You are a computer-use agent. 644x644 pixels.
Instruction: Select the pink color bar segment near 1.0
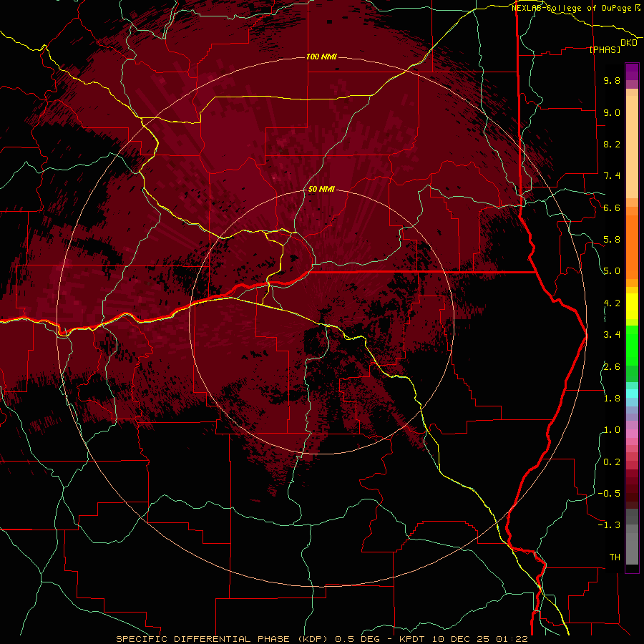pos(632,434)
